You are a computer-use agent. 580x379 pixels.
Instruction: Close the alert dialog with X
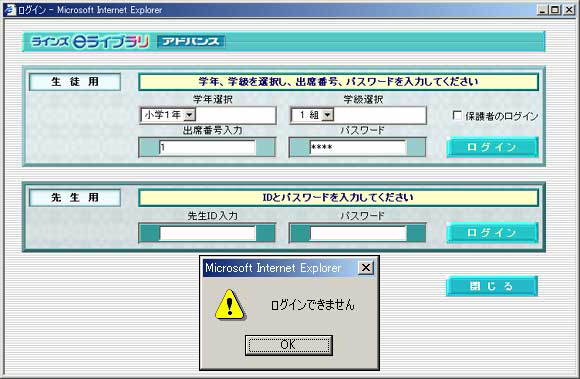366,268
